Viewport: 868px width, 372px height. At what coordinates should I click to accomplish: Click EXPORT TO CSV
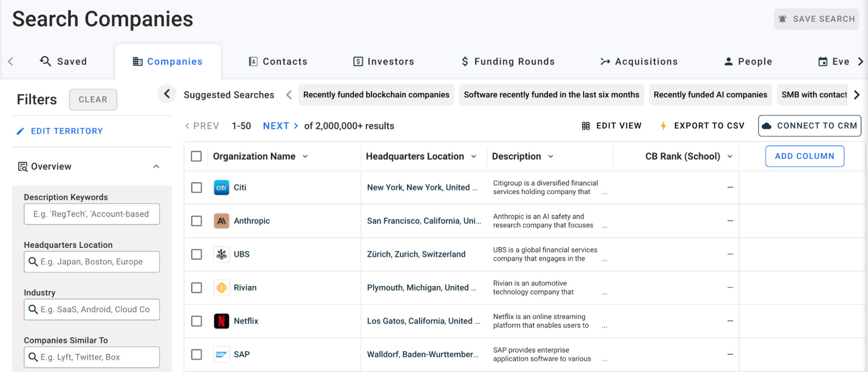pos(702,126)
